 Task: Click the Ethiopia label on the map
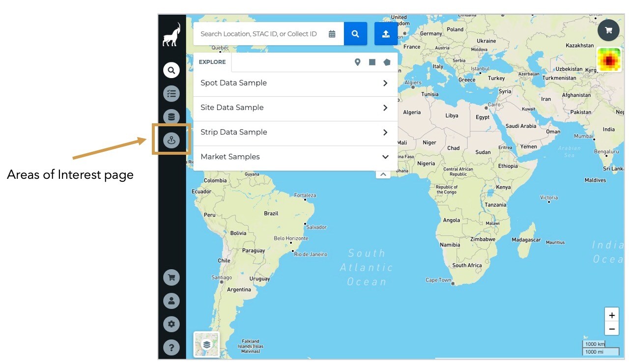(x=508, y=166)
